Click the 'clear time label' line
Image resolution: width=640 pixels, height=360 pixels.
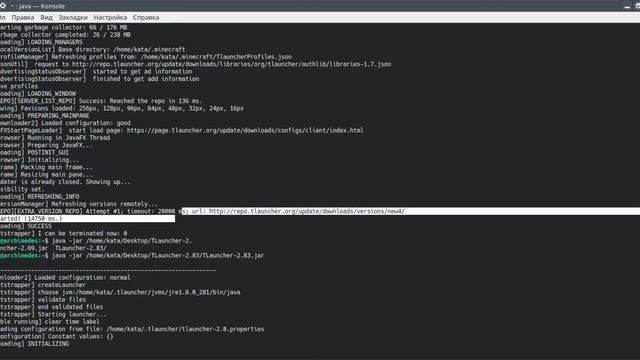click(x=50, y=322)
